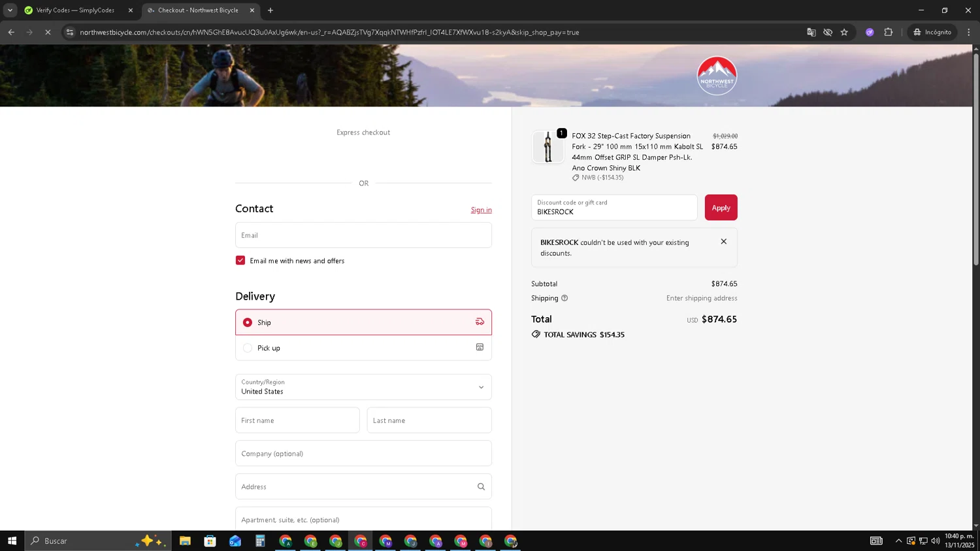Viewport: 980px width, 551px height.
Task: Click the Sign in link
Action: pyautogui.click(x=482, y=210)
